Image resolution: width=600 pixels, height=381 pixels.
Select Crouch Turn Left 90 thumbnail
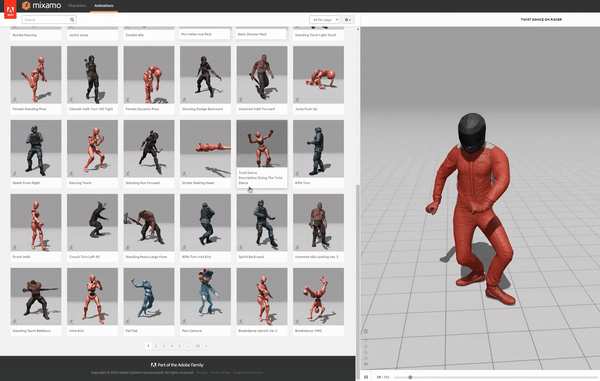coord(92,222)
